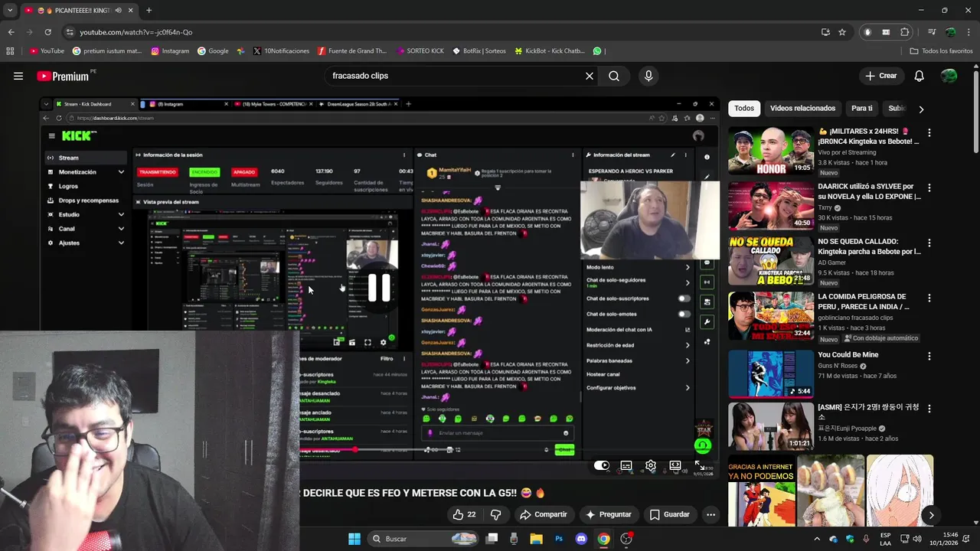Screen dimensions: 980x551
Task: Clear the search box text
Action: [589, 76]
